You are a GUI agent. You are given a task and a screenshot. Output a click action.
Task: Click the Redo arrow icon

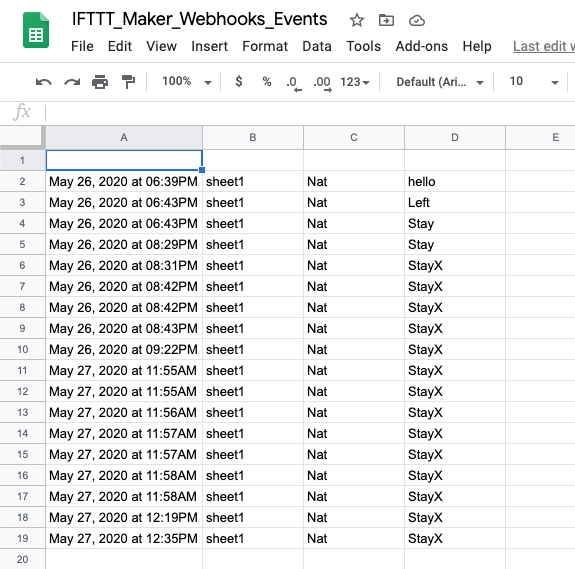pos(72,82)
